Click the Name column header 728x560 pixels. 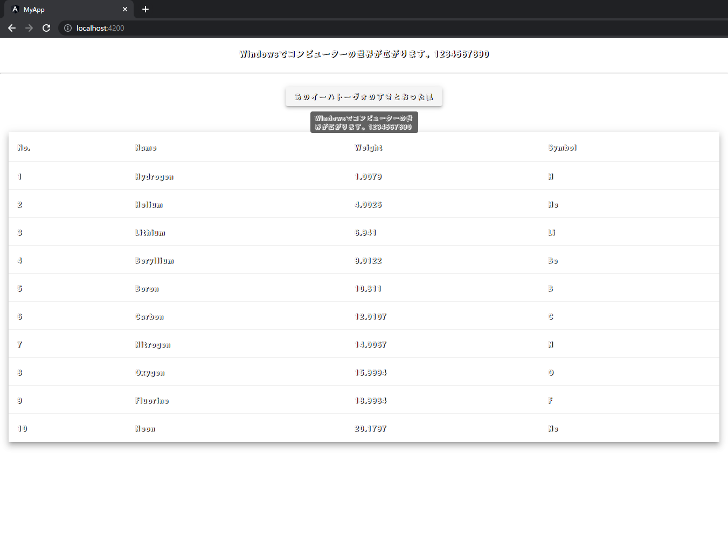146,148
